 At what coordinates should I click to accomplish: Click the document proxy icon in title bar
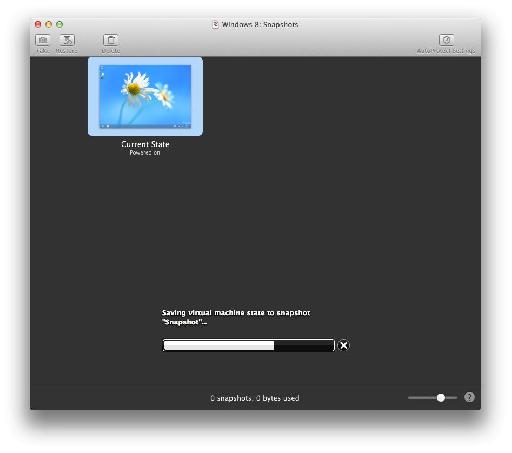point(215,24)
